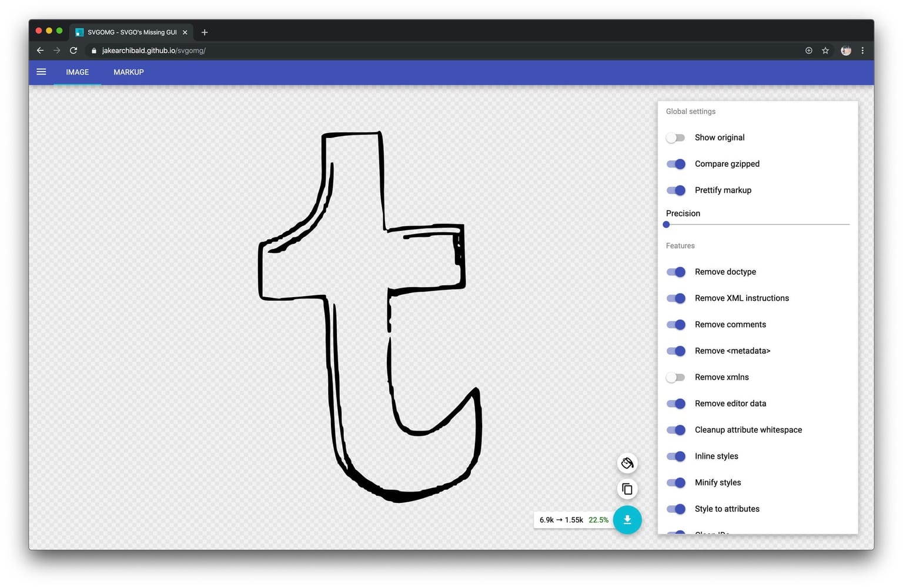
Task: Open the user profile avatar
Action: point(846,51)
